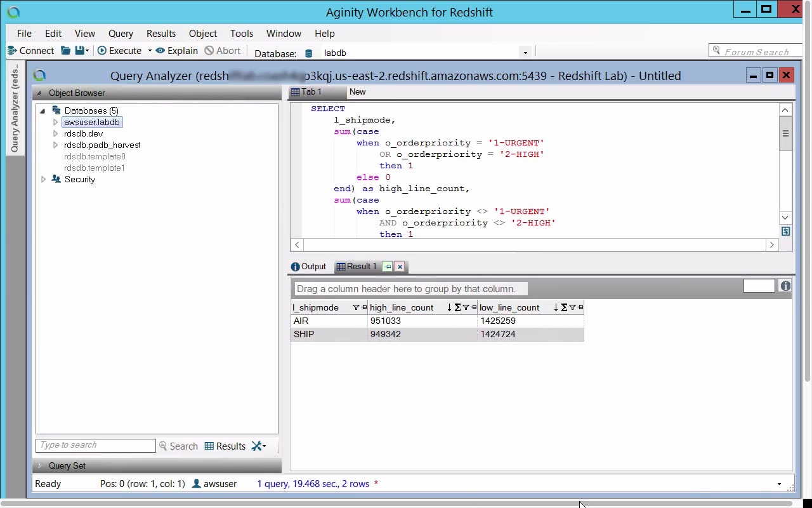Click the Type to search field
This screenshot has width=812, height=508.
point(95,446)
